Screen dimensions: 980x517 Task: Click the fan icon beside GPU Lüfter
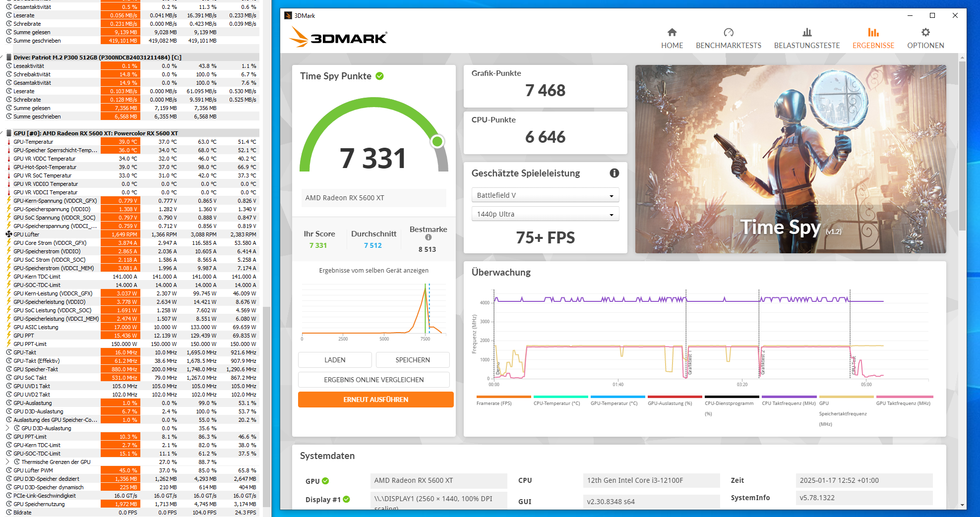click(9, 234)
